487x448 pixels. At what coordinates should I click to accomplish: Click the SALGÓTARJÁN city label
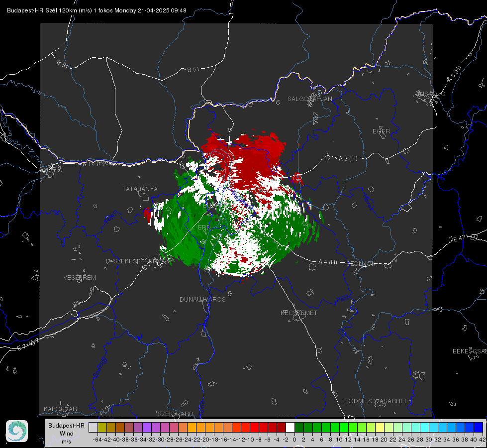309,99
